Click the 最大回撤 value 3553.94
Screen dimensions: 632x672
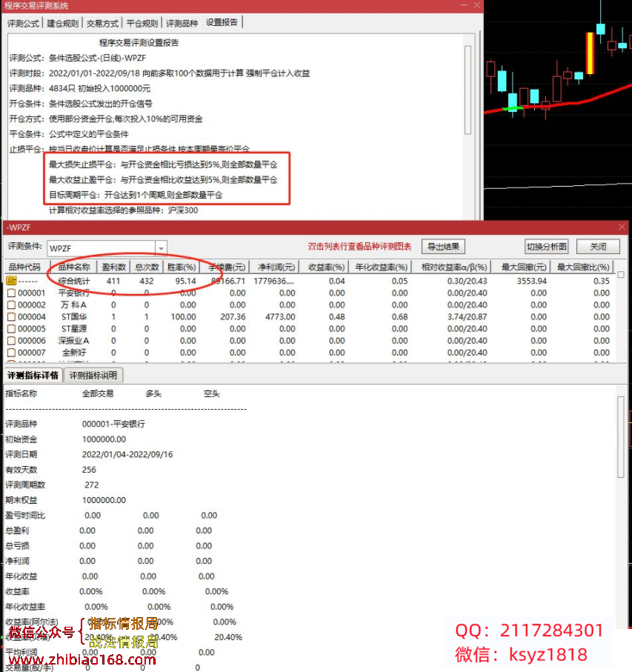pos(531,281)
